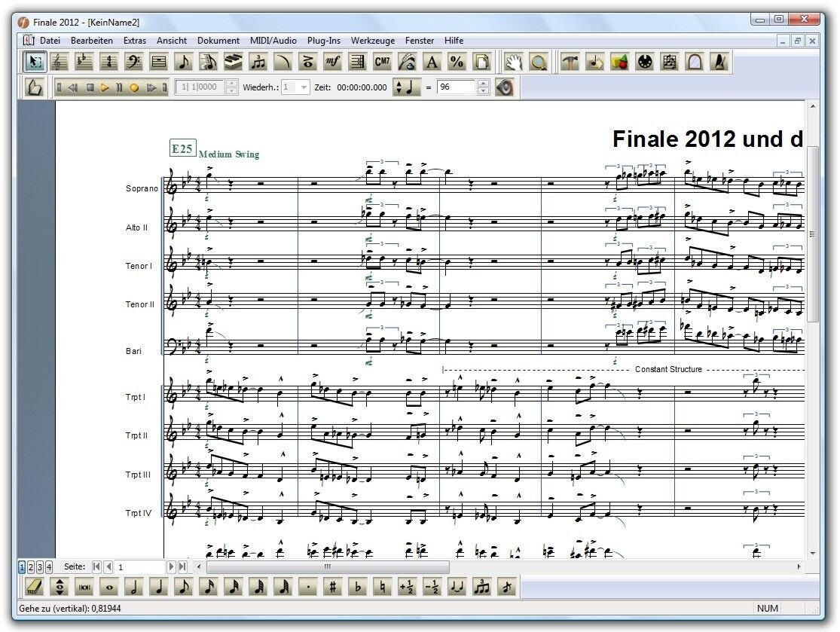
Task: Select the Repeat tool
Action: 357,62
